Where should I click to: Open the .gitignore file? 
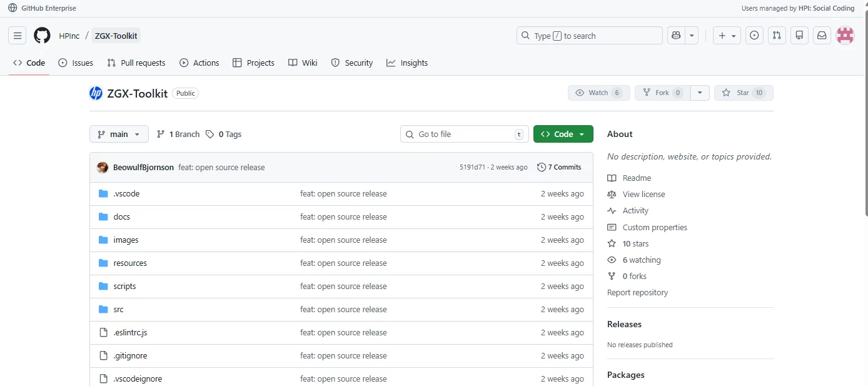click(130, 356)
